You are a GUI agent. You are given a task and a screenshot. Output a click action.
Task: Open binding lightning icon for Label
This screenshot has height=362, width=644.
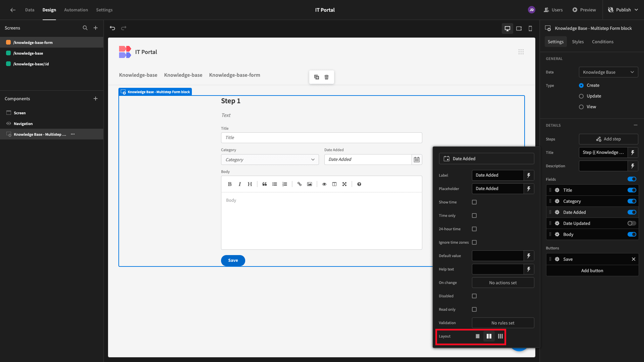pos(529,175)
